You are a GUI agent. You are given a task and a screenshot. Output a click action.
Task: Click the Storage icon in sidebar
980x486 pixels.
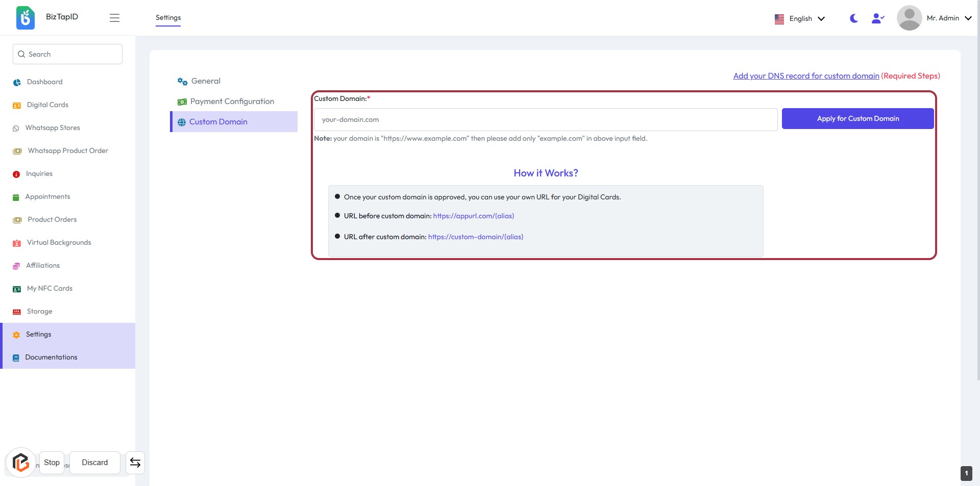pos(17,312)
